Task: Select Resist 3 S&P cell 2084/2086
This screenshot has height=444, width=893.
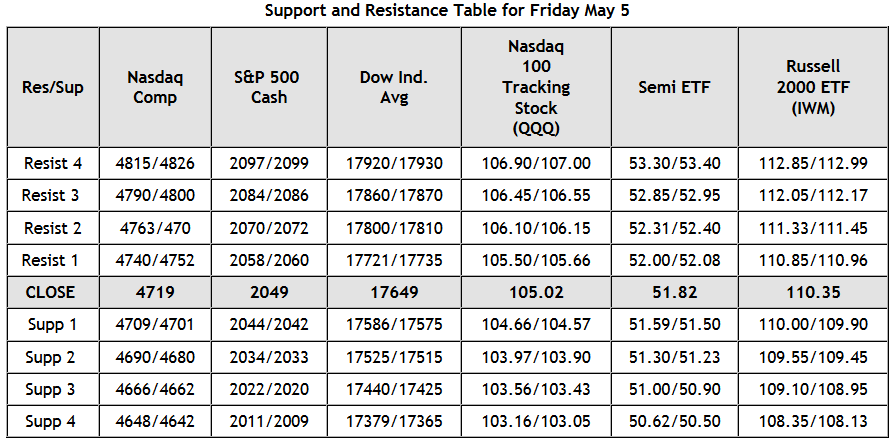Action: click(269, 195)
